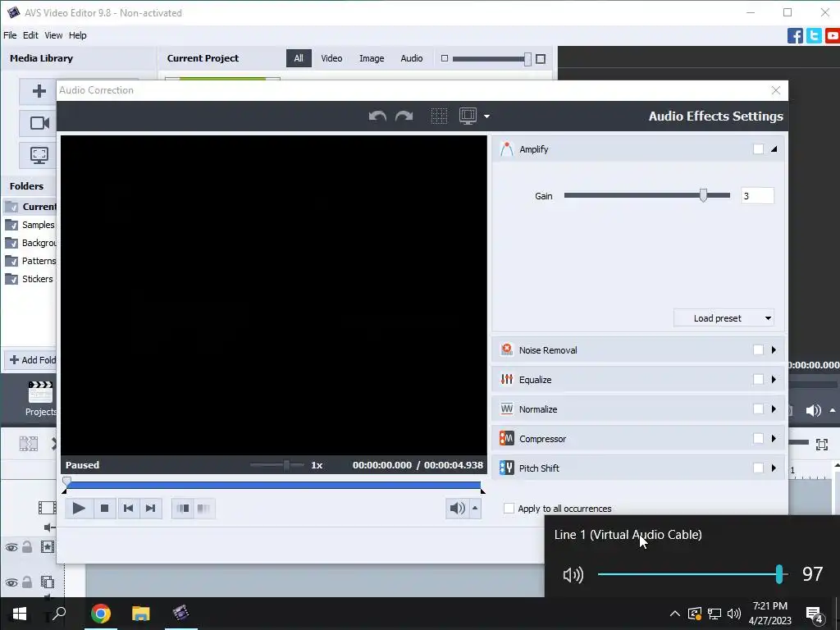Viewport: 840px width, 630px height.
Task: Enable the Noise Removal checkbox
Action: [758, 349]
